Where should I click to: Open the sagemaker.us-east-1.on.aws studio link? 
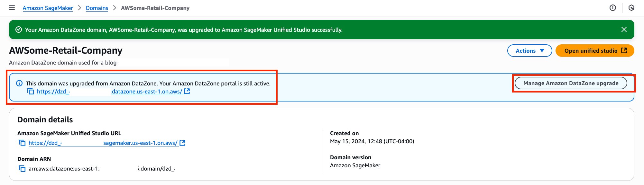tap(103, 143)
